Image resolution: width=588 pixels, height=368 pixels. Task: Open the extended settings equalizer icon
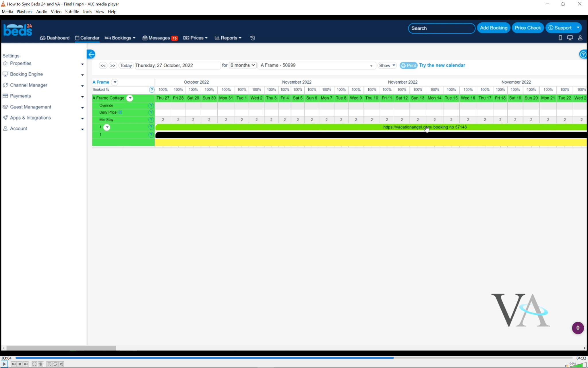coord(40,364)
